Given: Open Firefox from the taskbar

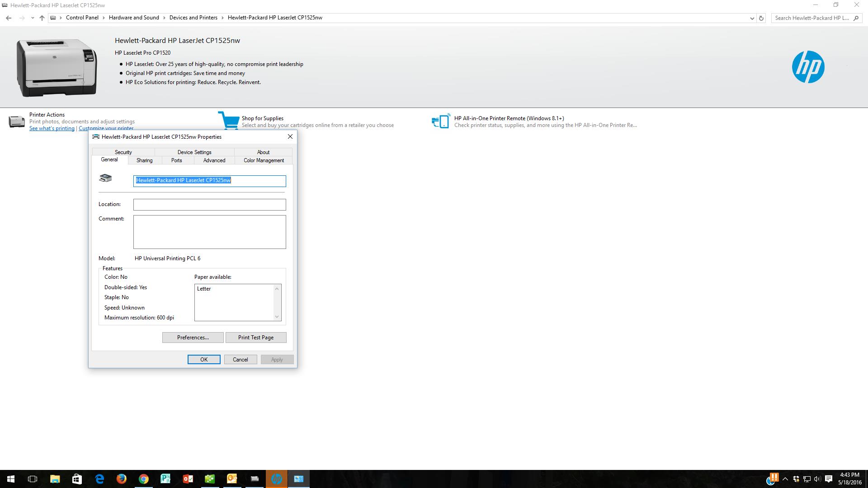Looking at the screenshot, I should tap(121, 479).
